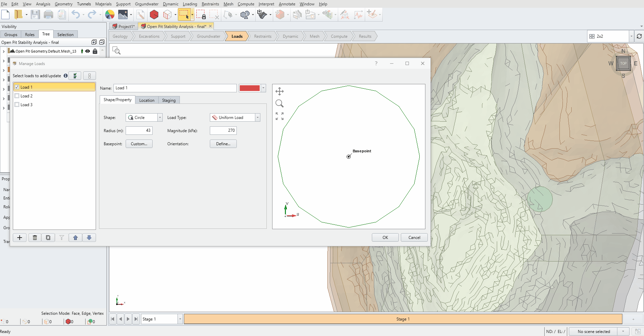The height and width of the screenshot is (336, 644).
Task: Click the orange Stage 1 timeline bar
Action: [403, 319]
